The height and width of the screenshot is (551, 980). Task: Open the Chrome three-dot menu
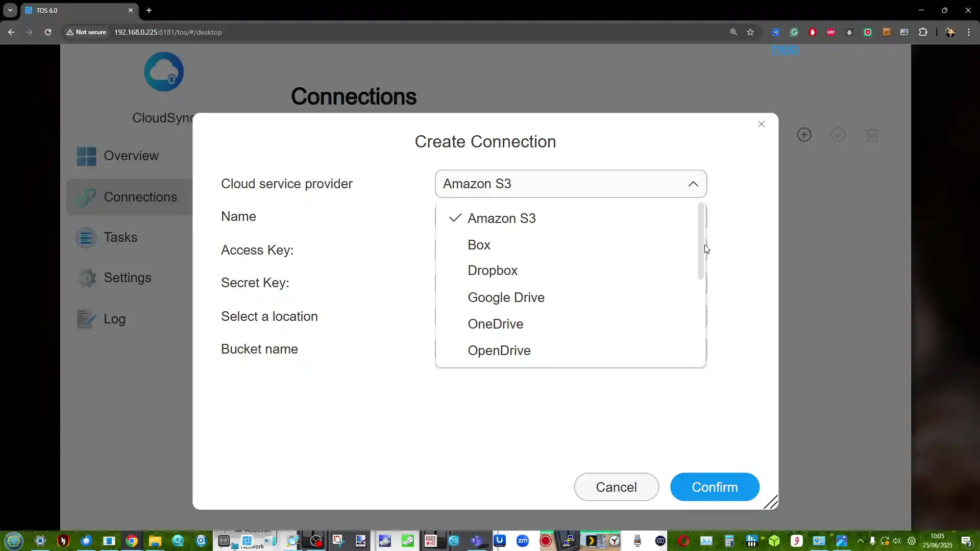tap(969, 32)
